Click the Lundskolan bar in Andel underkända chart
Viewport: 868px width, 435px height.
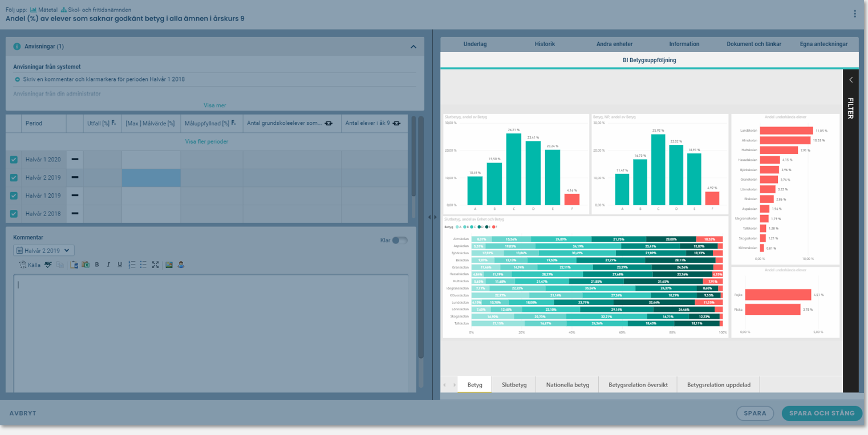(x=786, y=131)
